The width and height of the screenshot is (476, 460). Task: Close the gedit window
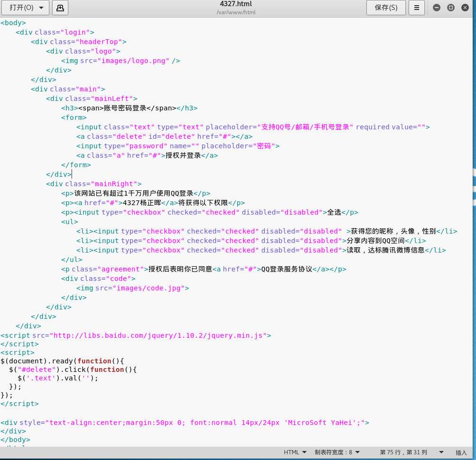coord(465,8)
